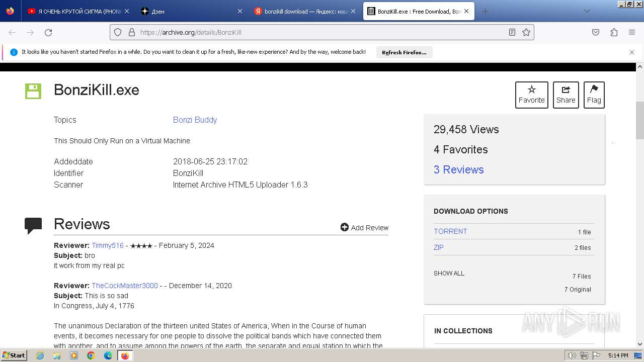Go back with the browser arrow
Viewport: 644px width, 362px height.
click(x=12, y=32)
